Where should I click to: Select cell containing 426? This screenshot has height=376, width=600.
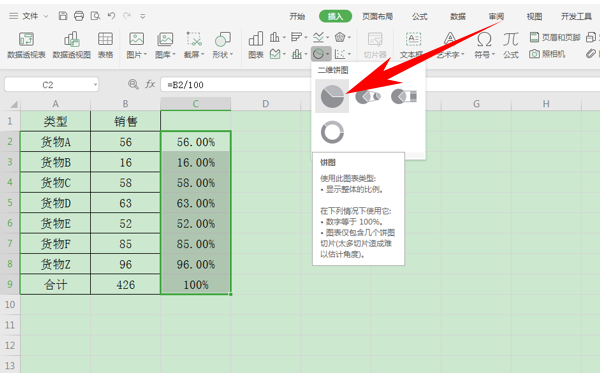click(x=126, y=285)
